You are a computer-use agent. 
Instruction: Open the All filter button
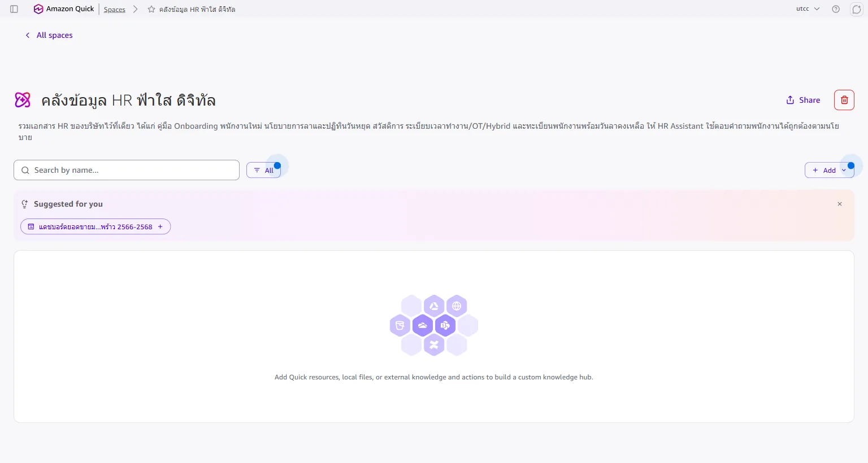pos(263,170)
